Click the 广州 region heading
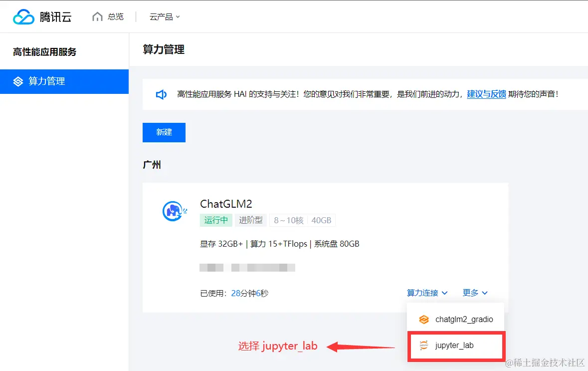The image size is (588, 371). pyautogui.click(x=152, y=165)
